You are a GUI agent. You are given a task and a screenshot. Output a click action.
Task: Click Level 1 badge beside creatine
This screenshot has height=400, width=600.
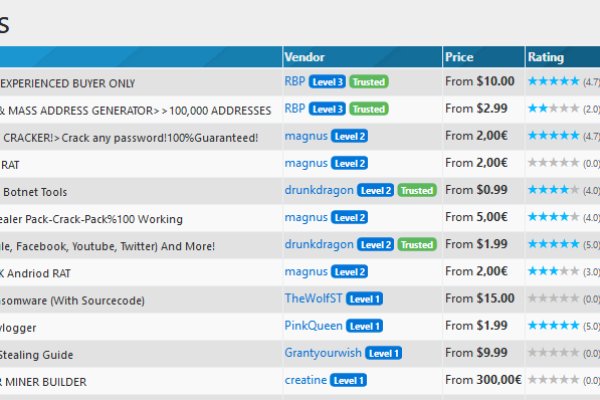click(x=348, y=381)
